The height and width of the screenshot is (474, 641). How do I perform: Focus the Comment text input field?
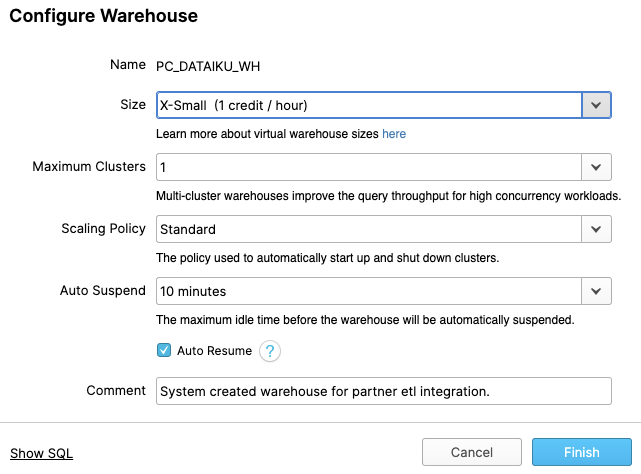tap(382, 391)
